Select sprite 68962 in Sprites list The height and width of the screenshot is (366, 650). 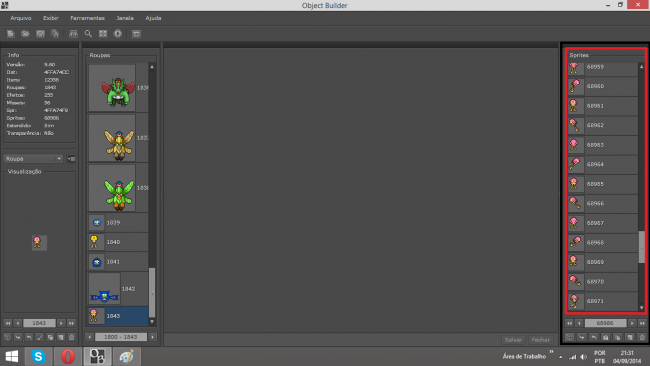603,125
